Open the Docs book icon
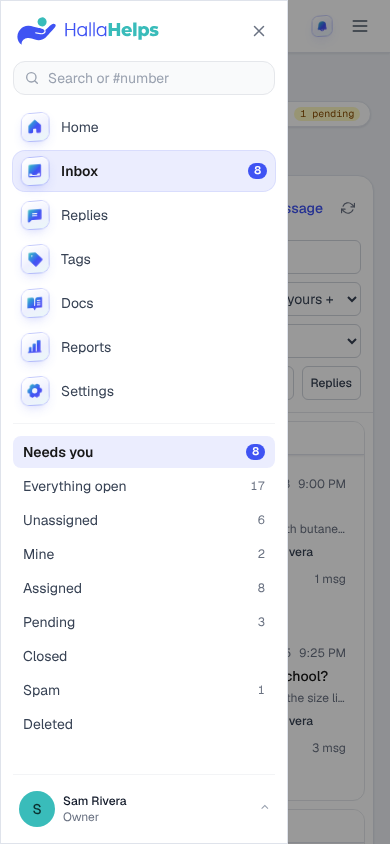Screen dimensions: 390x844 coord(35,303)
